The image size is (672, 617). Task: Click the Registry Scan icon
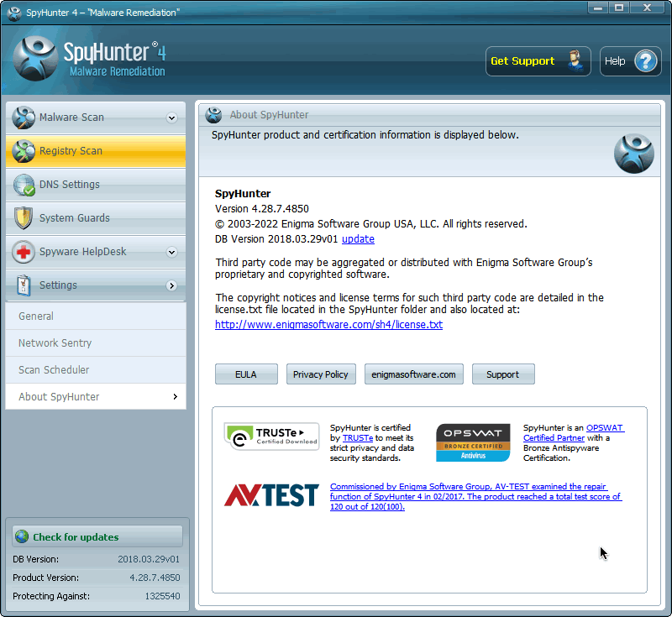coord(24,151)
